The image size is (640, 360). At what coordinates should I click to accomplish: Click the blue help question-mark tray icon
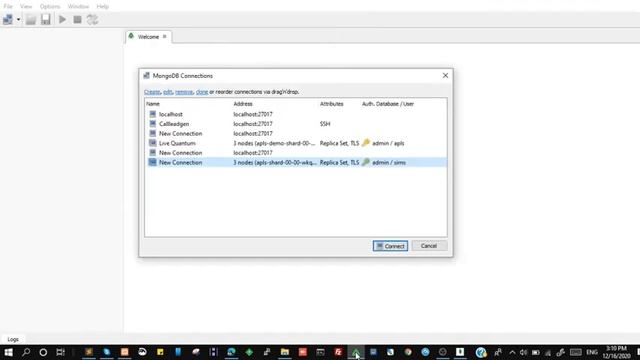click(481, 352)
